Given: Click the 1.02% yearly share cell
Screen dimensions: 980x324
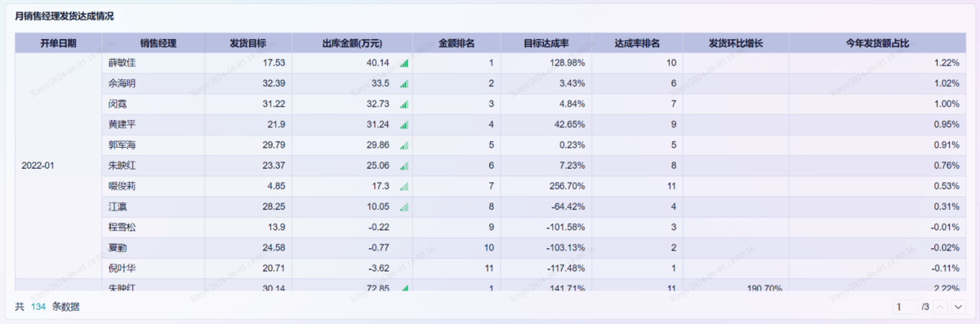Looking at the screenshot, I should coord(878,83).
